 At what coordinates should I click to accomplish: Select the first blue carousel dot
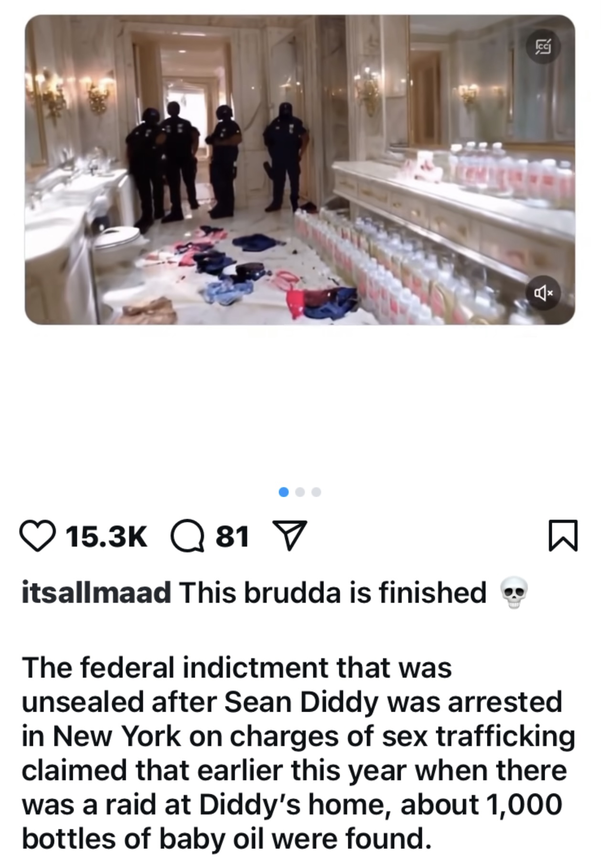(284, 492)
